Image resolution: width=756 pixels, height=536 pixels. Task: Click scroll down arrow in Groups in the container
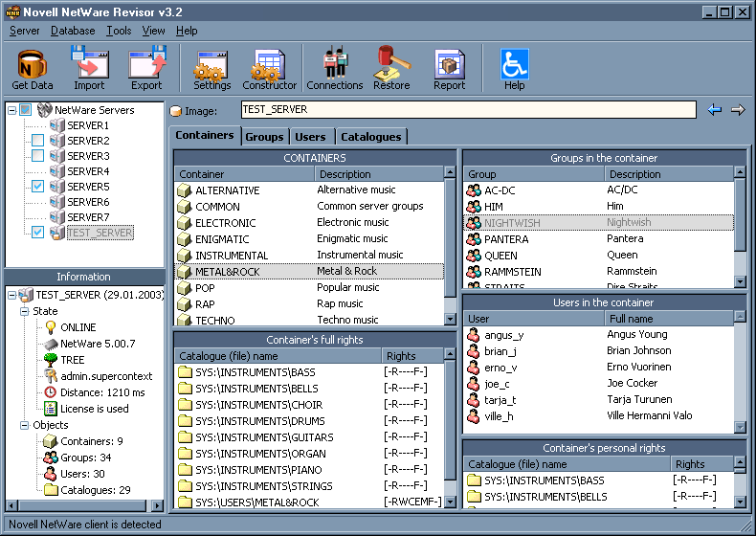click(x=740, y=280)
